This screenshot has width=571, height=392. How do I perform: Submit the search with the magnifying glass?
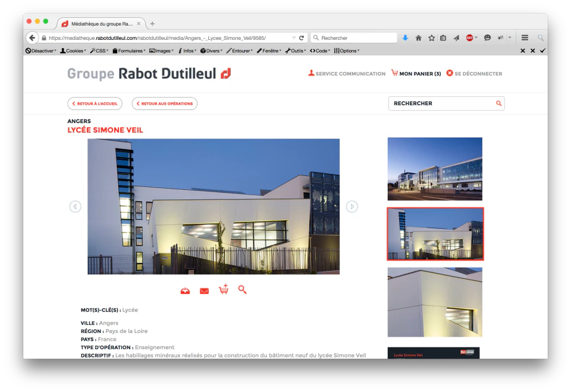point(498,103)
